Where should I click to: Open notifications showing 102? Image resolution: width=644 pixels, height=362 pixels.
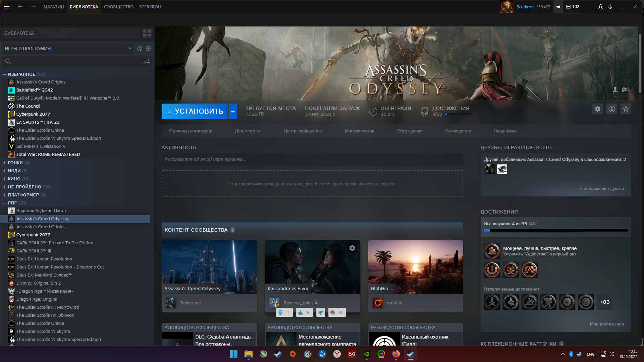point(573,6)
